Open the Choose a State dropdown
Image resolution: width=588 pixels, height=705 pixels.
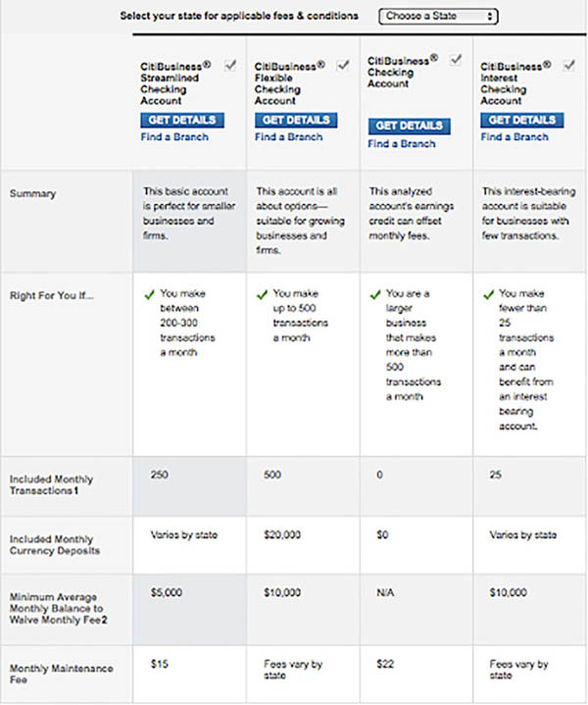(x=438, y=17)
